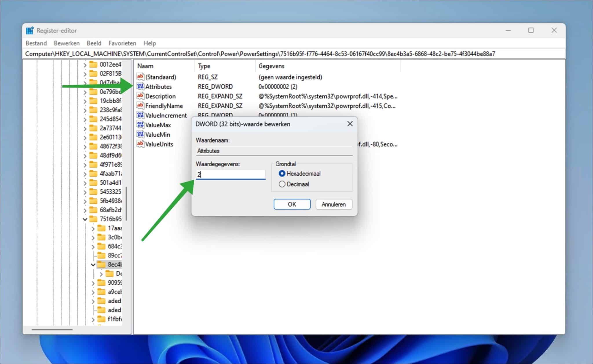Collapse the 7516b95 registry key
This screenshot has width=593, height=364.
click(85, 219)
